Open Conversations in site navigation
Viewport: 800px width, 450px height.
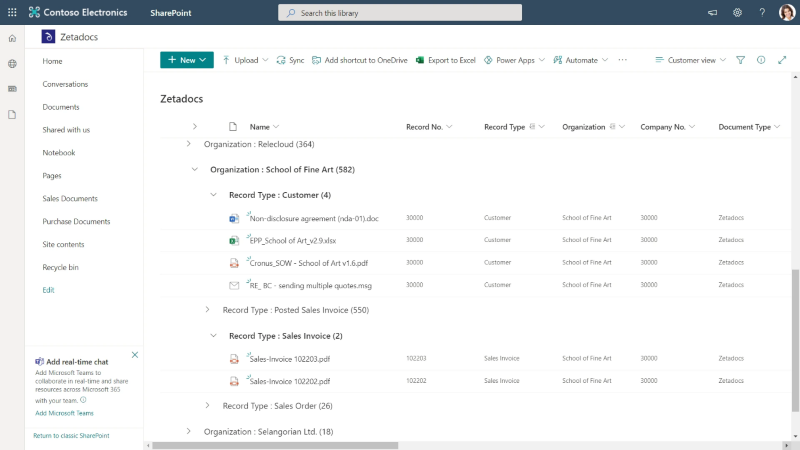point(65,84)
